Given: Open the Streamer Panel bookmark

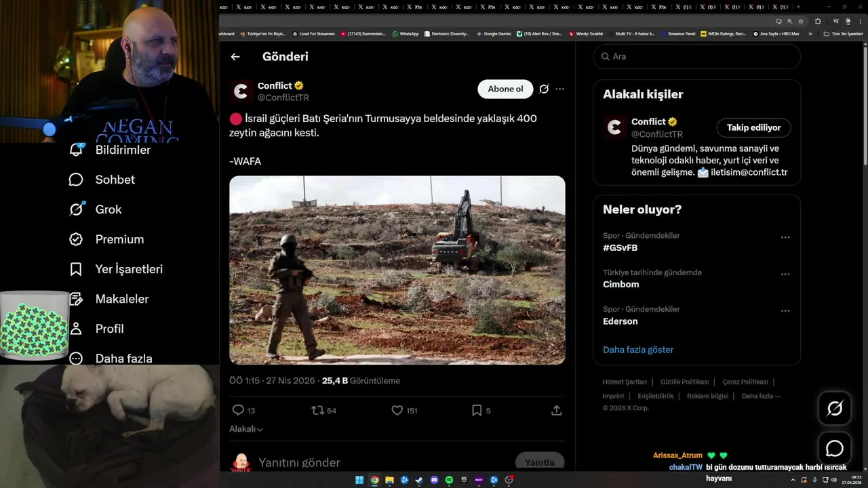Looking at the screenshot, I should tap(677, 33).
